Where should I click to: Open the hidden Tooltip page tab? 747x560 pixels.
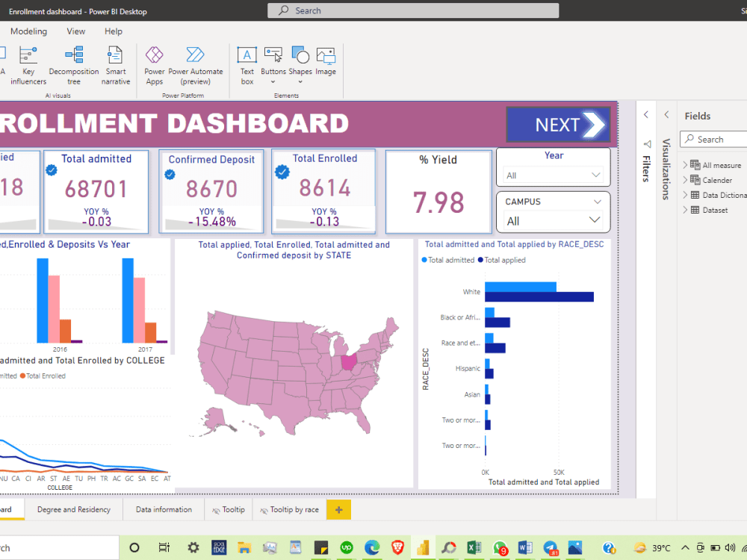[229, 509]
